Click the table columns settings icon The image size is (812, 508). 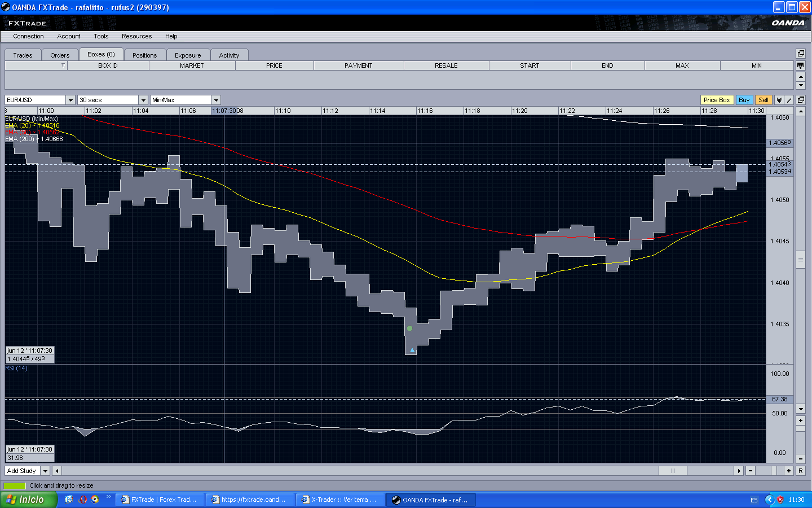pos(801,65)
